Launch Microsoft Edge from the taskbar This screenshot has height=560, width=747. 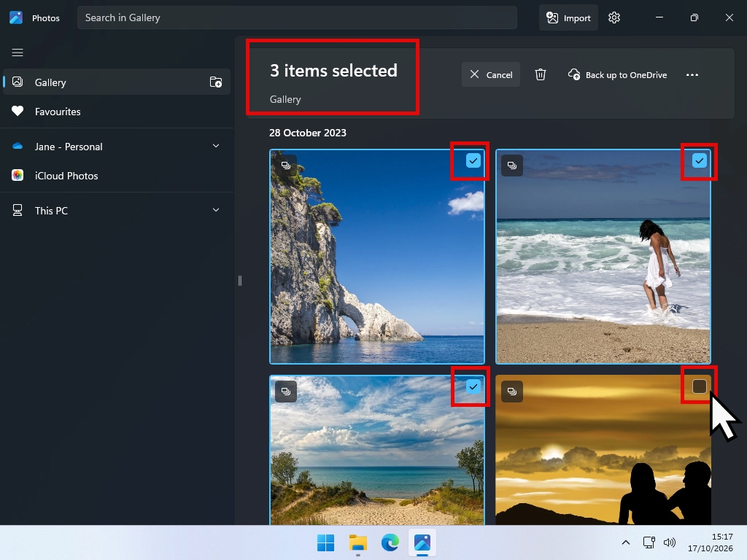[390, 542]
